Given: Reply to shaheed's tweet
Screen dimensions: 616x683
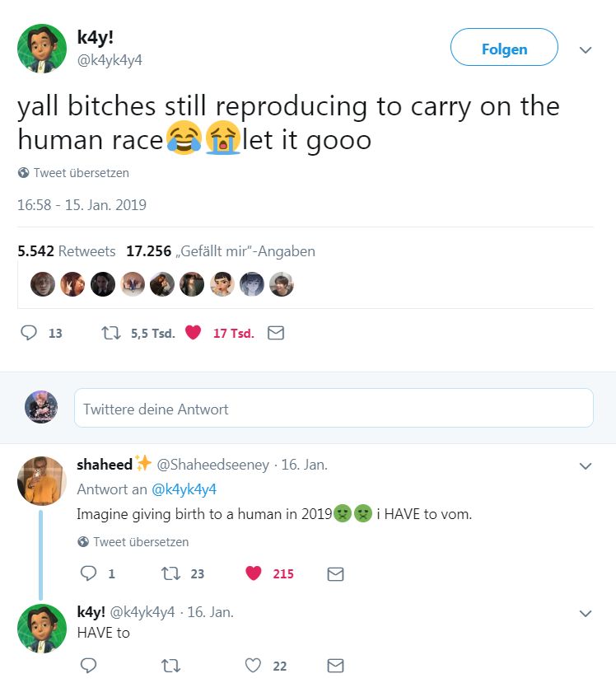Looking at the screenshot, I should point(87,573).
